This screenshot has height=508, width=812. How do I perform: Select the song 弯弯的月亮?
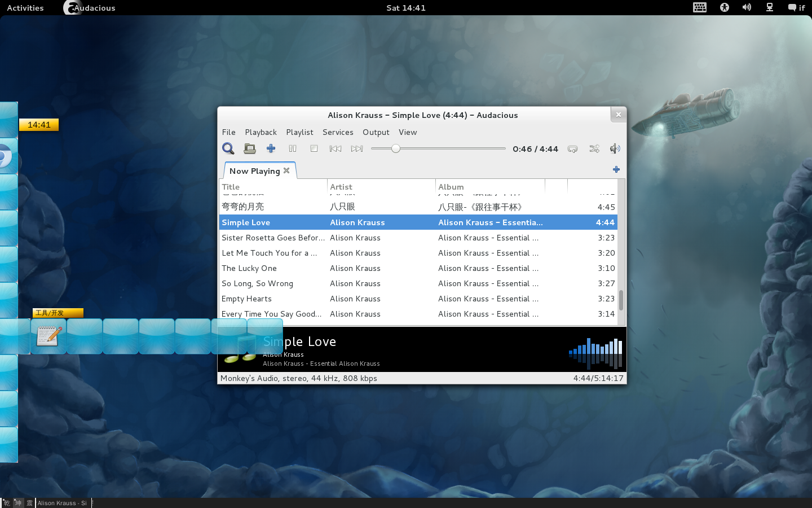pyautogui.click(x=418, y=207)
